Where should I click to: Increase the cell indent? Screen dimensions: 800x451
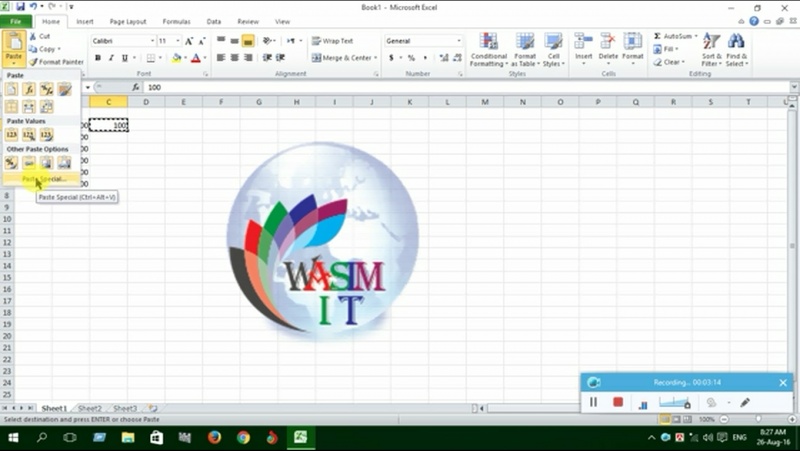click(x=280, y=58)
